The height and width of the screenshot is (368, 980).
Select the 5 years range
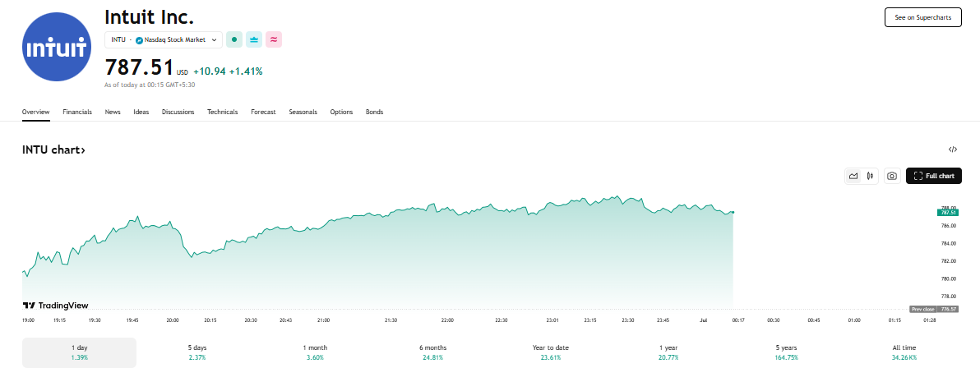(786, 352)
